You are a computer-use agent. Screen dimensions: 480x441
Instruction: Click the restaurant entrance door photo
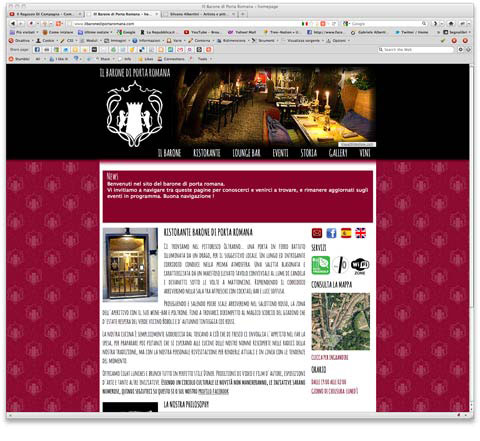click(130, 265)
